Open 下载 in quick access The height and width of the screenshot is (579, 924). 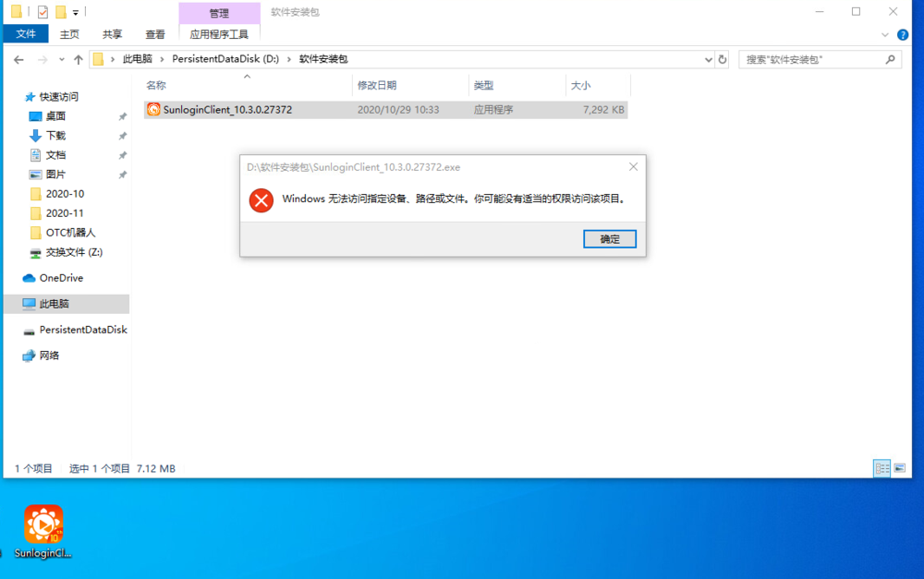(x=56, y=136)
